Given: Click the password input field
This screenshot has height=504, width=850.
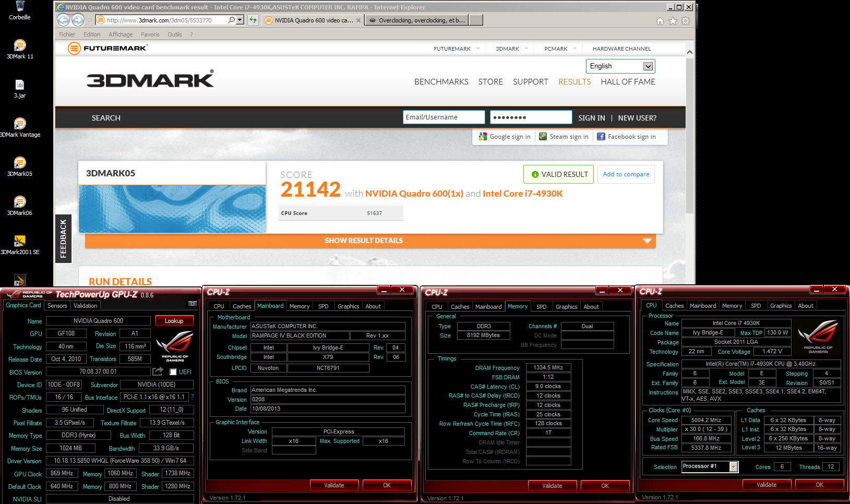Looking at the screenshot, I should point(531,117).
